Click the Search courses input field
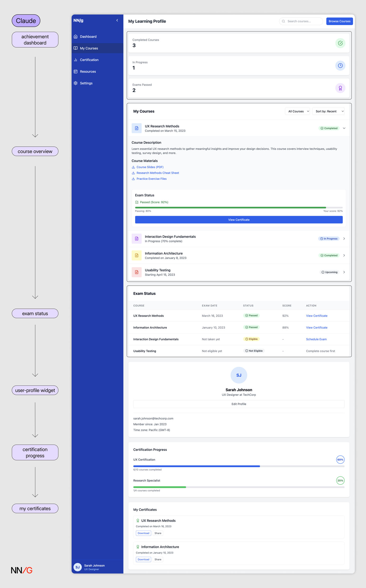 tap(301, 21)
